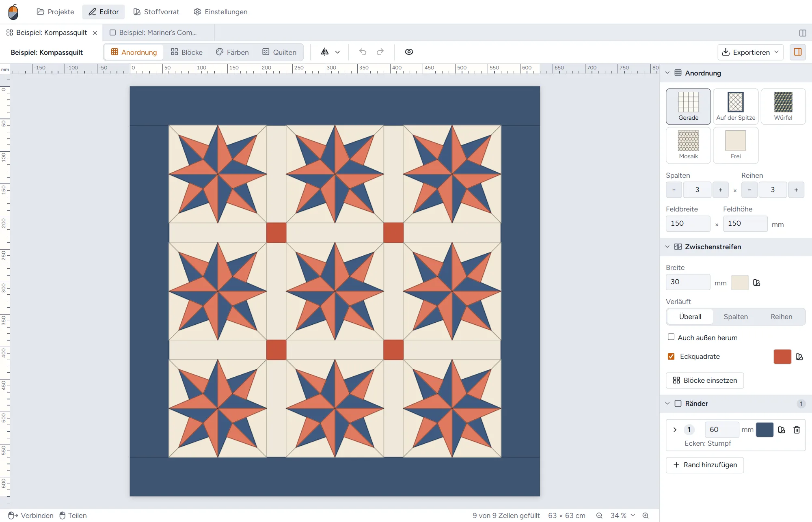Click the app logo icon
The width and height of the screenshot is (812, 522).
click(13, 12)
